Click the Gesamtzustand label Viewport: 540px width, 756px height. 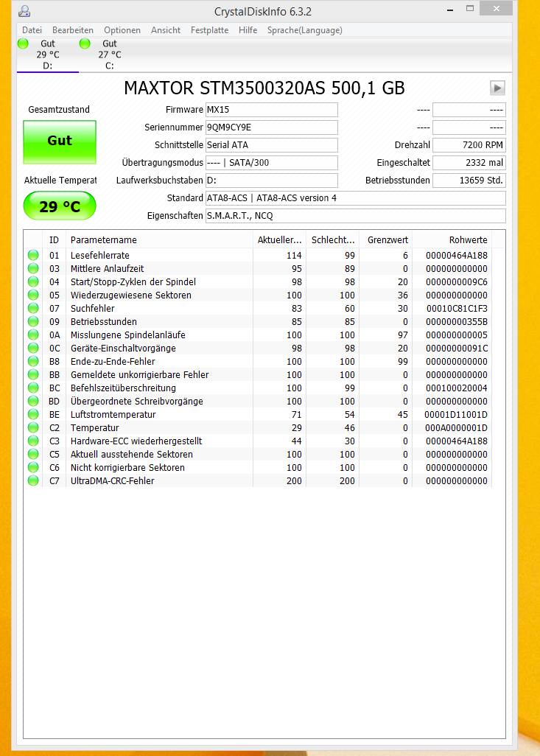(x=59, y=110)
